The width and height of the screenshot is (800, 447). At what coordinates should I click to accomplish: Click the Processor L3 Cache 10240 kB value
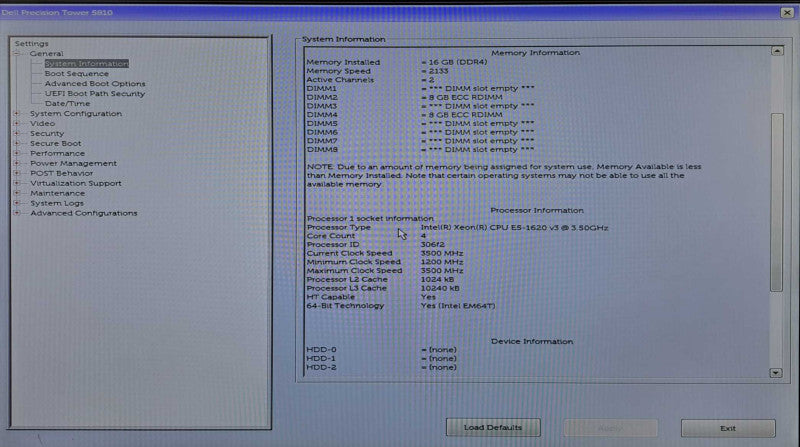click(x=440, y=288)
